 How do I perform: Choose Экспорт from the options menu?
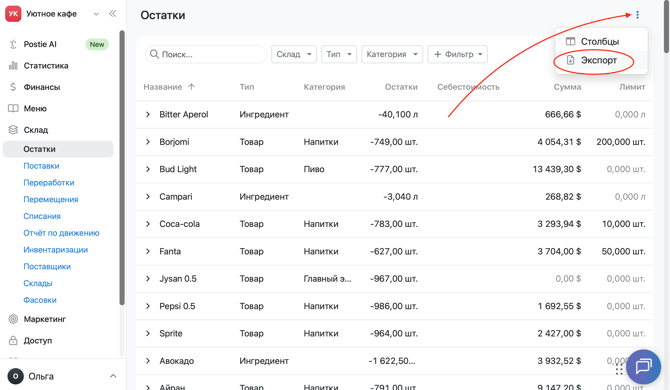point(601,60)
